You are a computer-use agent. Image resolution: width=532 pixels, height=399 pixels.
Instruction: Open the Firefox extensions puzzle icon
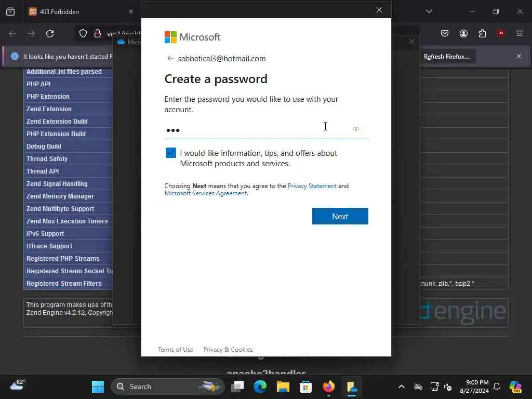[x=482, y=33]
